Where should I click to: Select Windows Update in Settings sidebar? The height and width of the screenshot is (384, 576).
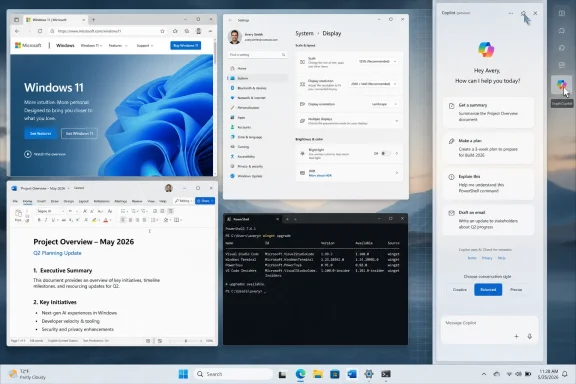257,176
